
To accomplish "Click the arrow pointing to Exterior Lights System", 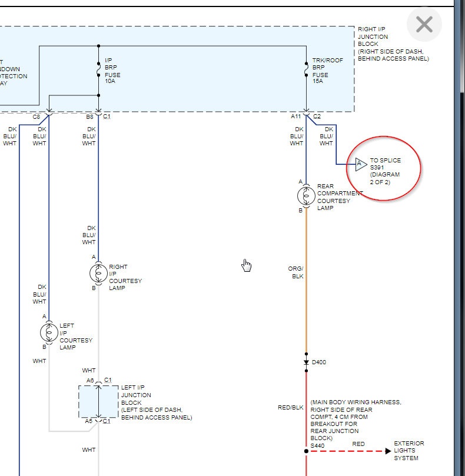I will click(388, 451).
